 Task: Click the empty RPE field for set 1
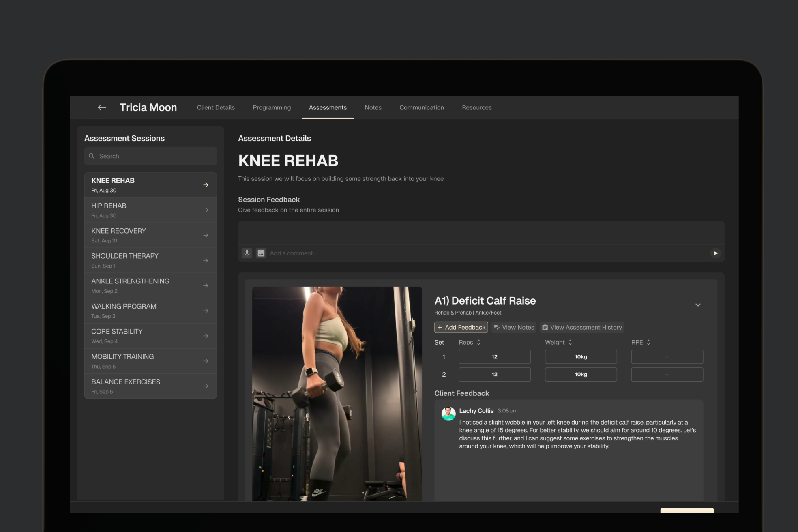pos(667,357)
